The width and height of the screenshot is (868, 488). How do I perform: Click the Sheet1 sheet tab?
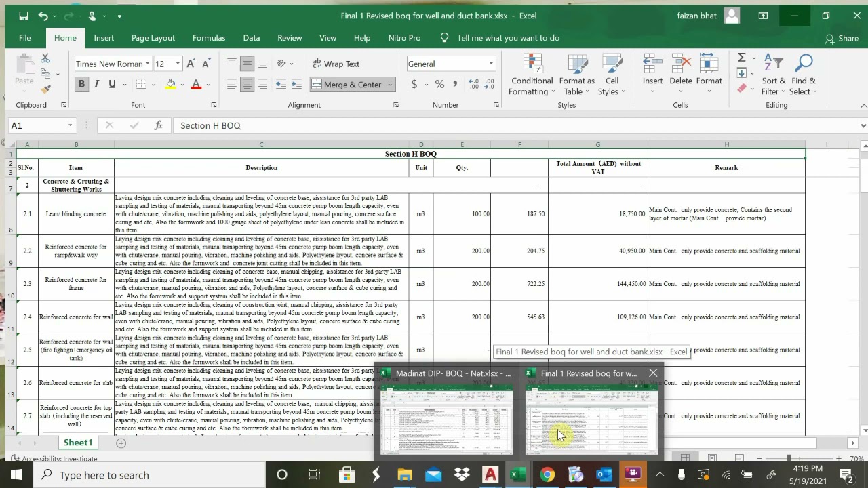[78, 443]
